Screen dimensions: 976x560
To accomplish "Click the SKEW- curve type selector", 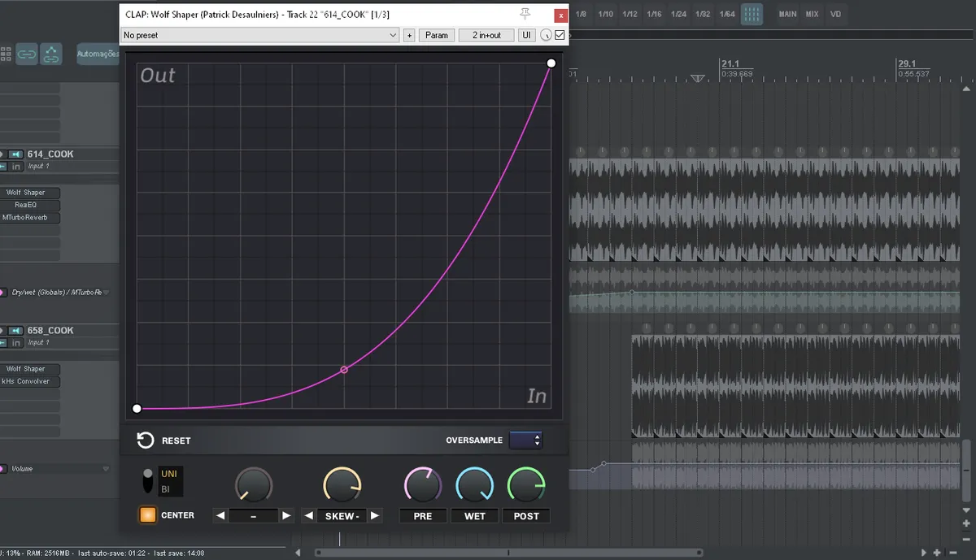I will click(342, 515).
